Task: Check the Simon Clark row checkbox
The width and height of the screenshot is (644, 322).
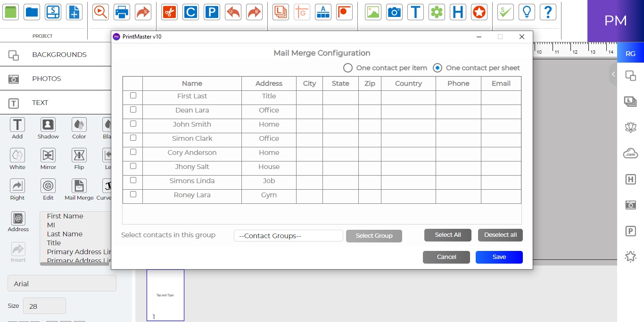Action: tap(133, 138)
